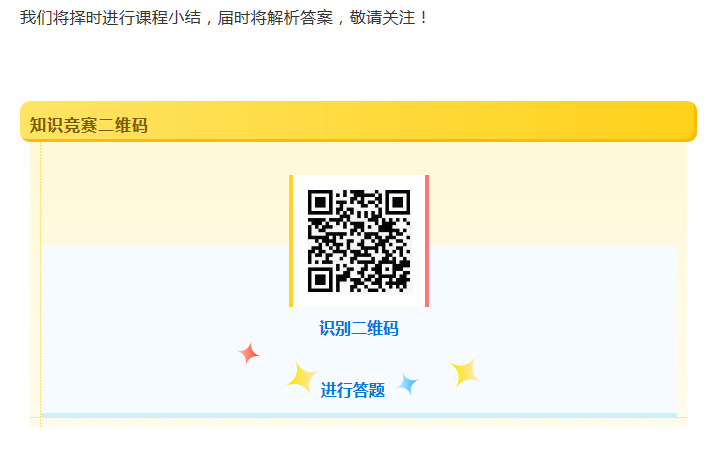Image resolution: width=724 pixels, height=452 pixels.
Task: Click the red bar on the QR card's right edge
Action: [427, 241]
